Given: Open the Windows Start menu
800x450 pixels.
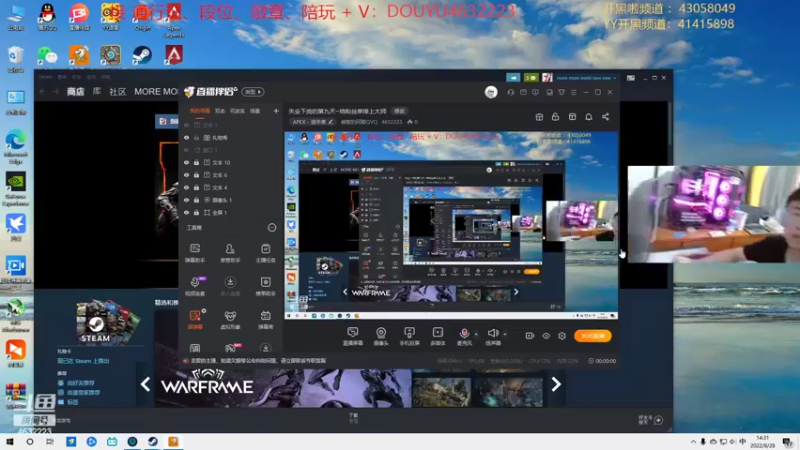Looking at the screenshot, I should [10, 442].
